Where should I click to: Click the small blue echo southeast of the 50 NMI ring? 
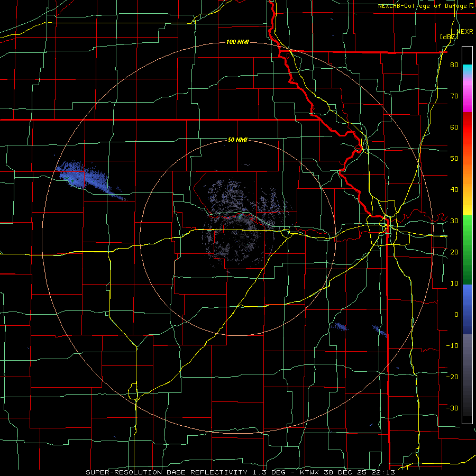tap(340, 327)
